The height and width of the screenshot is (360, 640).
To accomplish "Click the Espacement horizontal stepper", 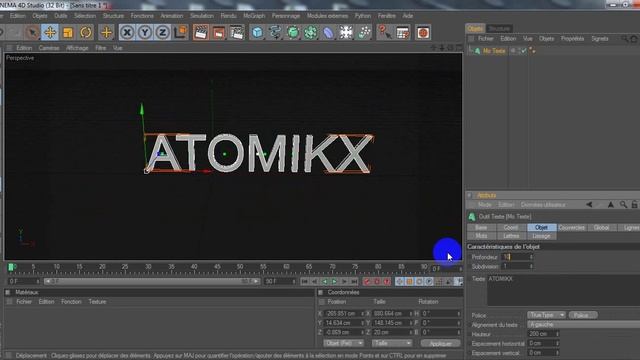I will click(x=557, y=343).
